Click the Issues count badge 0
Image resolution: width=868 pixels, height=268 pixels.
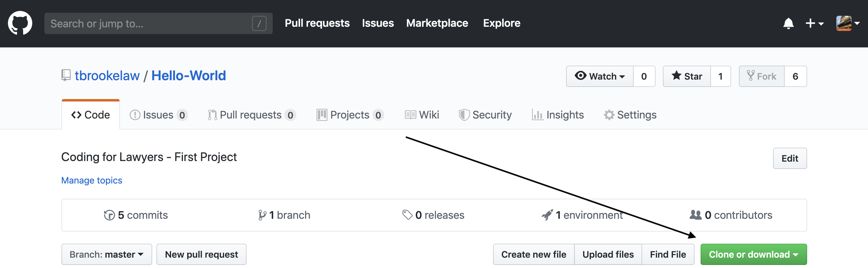[x=182, y=115]
